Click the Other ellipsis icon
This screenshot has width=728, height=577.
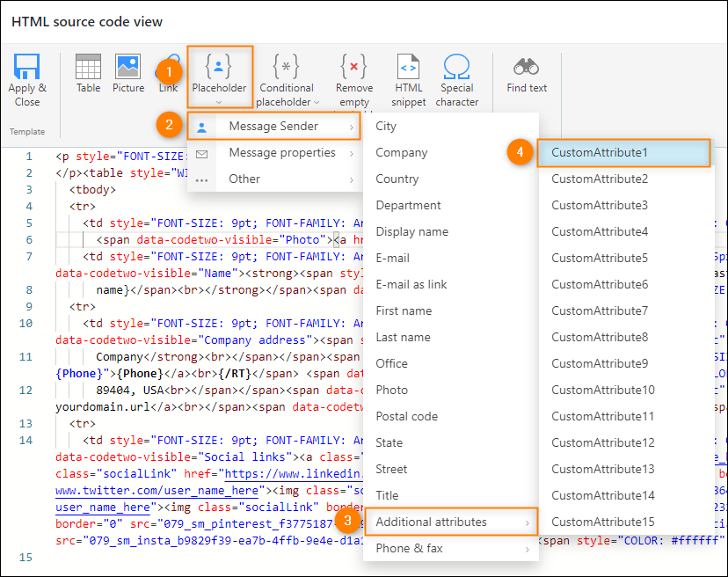coord(201,180)
